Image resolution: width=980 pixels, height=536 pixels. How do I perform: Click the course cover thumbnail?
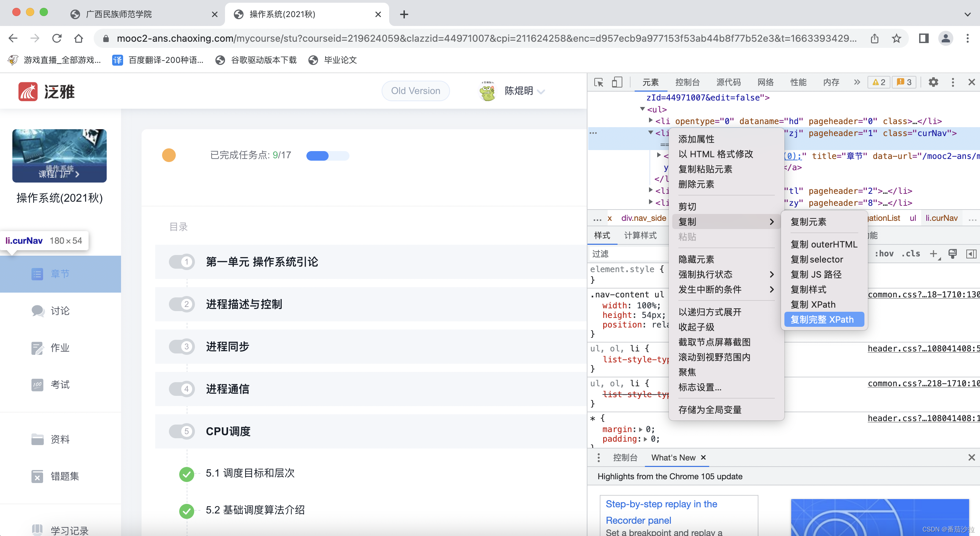pos(59,156)
